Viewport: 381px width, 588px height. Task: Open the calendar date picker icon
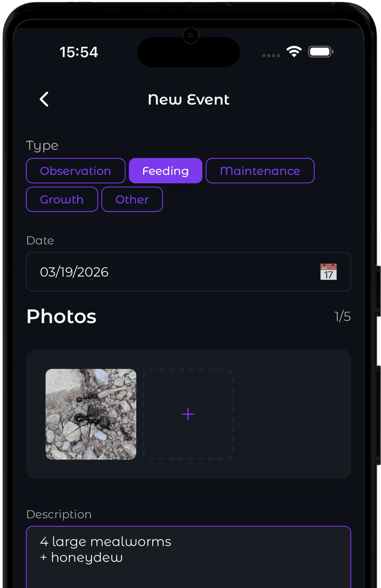pyautogui.click(x=329, y=272)
